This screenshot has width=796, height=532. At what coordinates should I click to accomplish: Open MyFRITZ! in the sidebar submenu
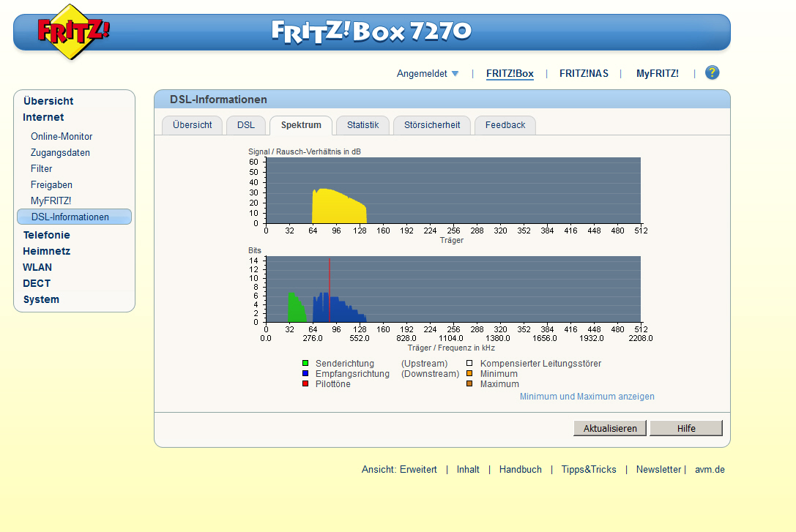point(51,201)
